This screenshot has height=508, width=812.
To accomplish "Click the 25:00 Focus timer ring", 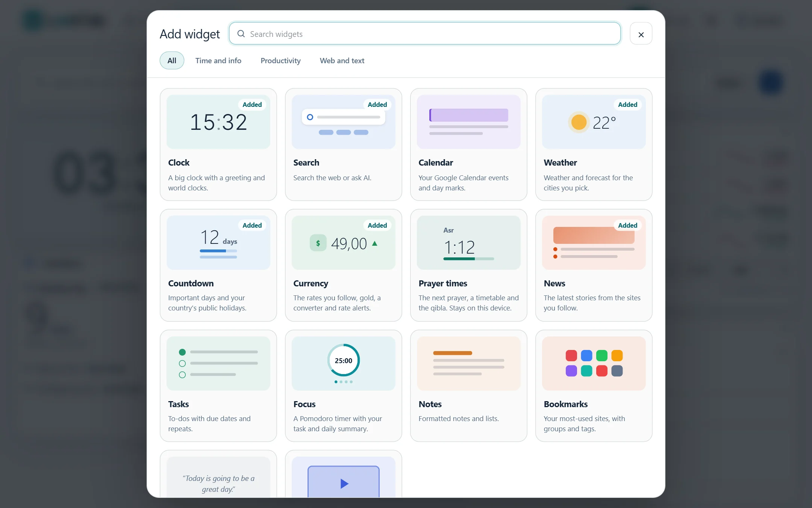I will click(343, 360).
